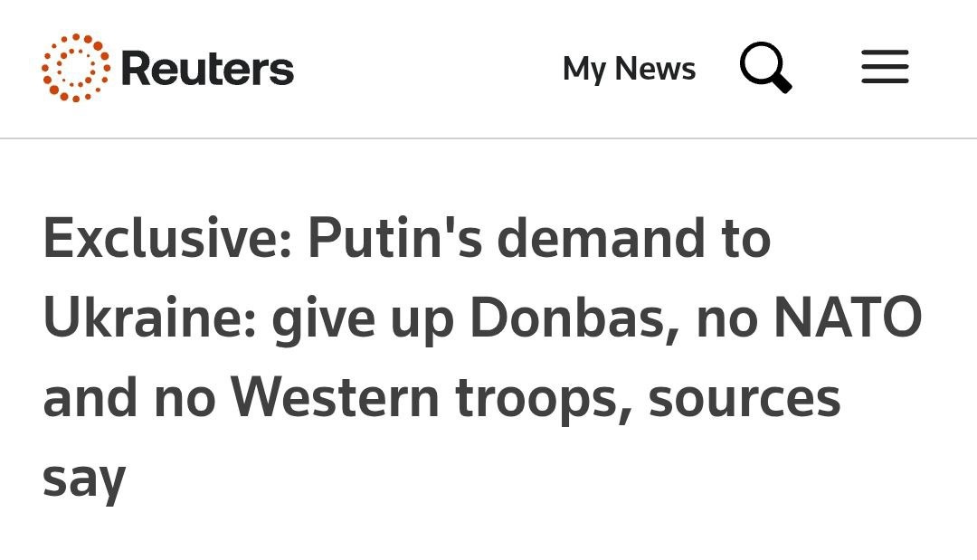Click the word NATO in the headline
The height and width of the screenshot is (560, 977).
[x=848, y=317]
